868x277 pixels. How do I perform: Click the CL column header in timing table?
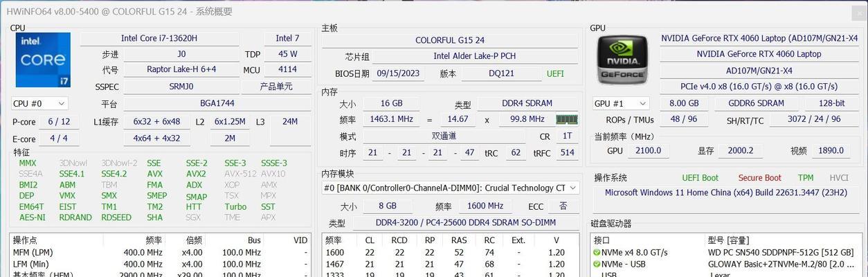370,240
